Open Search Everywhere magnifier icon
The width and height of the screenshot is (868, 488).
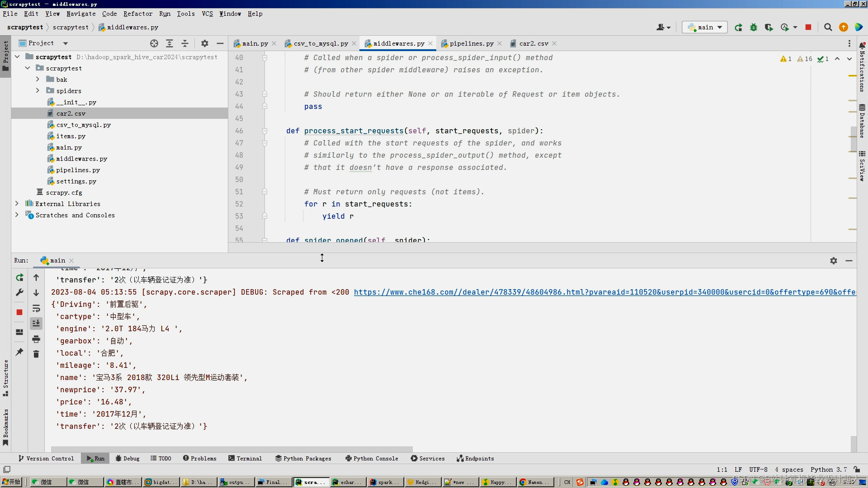[828, 28]
